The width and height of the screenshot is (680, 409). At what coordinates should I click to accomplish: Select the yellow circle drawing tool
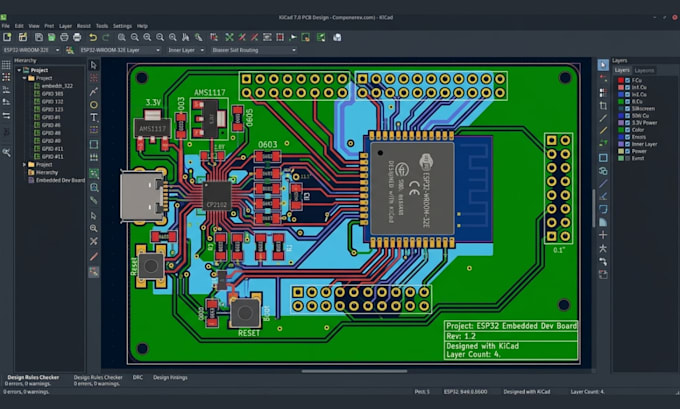(94, 105)
